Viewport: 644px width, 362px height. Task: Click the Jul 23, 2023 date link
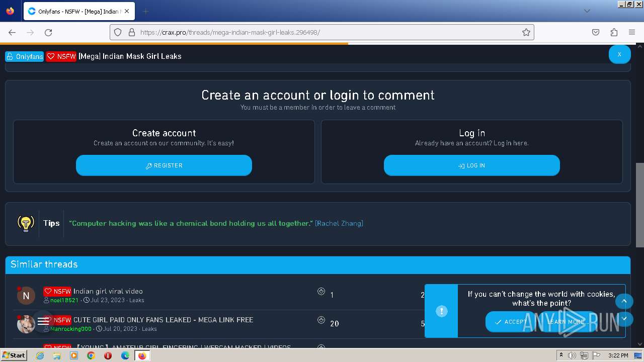pos(107,300)
